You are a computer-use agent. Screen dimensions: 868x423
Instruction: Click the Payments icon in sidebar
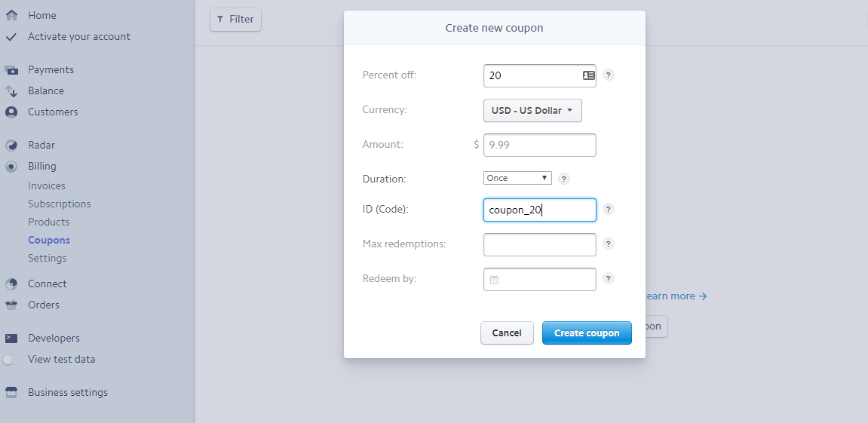(11, 70)
